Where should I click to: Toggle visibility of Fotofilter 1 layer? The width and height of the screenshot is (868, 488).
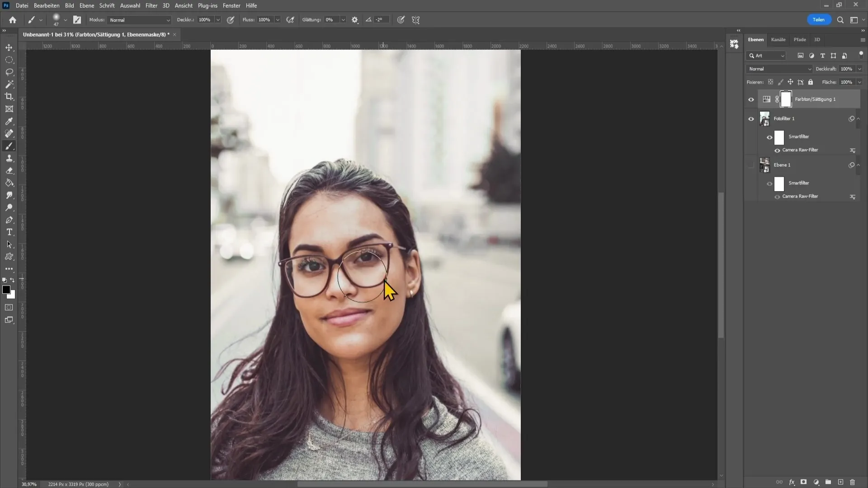coord(752,118)
